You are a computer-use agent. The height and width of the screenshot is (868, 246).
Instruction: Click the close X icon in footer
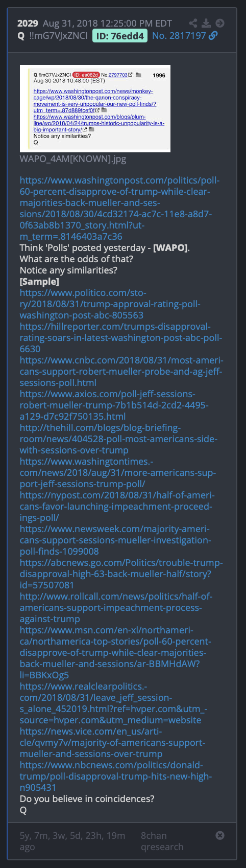click(x=220, y=835)
